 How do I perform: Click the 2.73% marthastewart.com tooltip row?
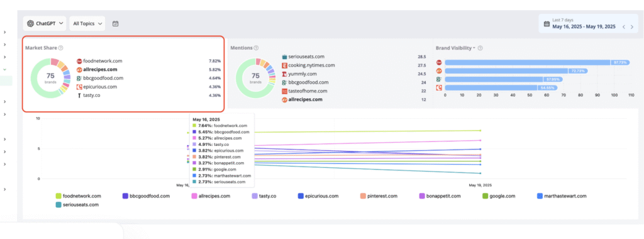pyautogui.click(x=221, y=175)
